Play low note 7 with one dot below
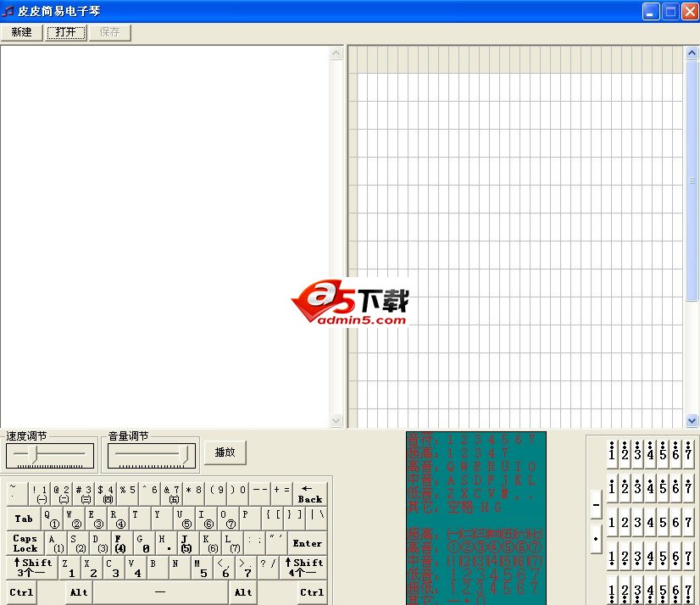The image size is (700, 605). pyautogui.click(x=688, y=557)
